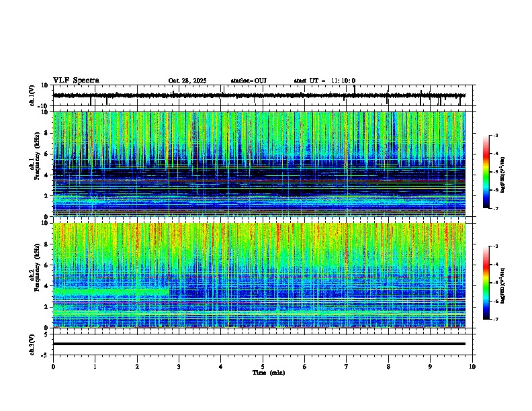Viewport: 532px width, 411px height.
Task: Click the ch.2 Frequency (kHz) axis label
Action: tap(35, 267)
